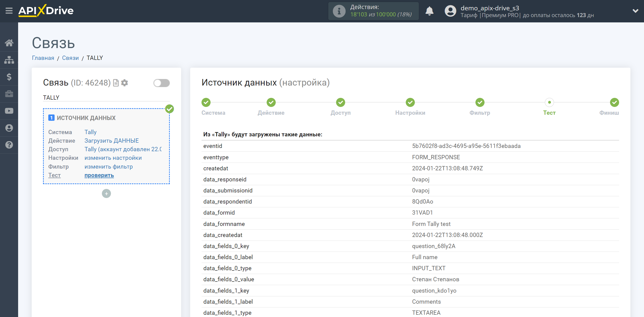Select FORM_RESPONSE value
This screenshot has height=317, width=644.
tap(436, 157)
